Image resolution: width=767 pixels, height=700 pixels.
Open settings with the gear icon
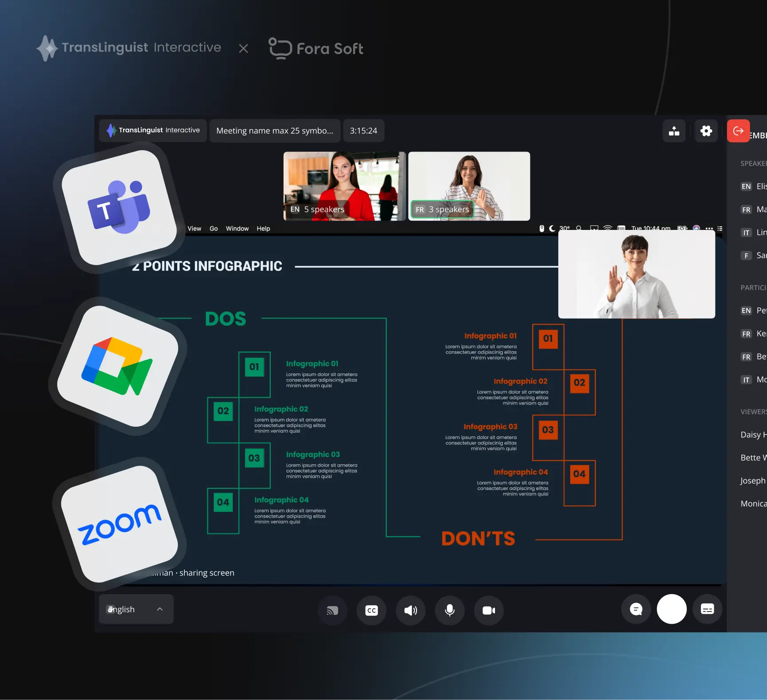coord(706,131)
